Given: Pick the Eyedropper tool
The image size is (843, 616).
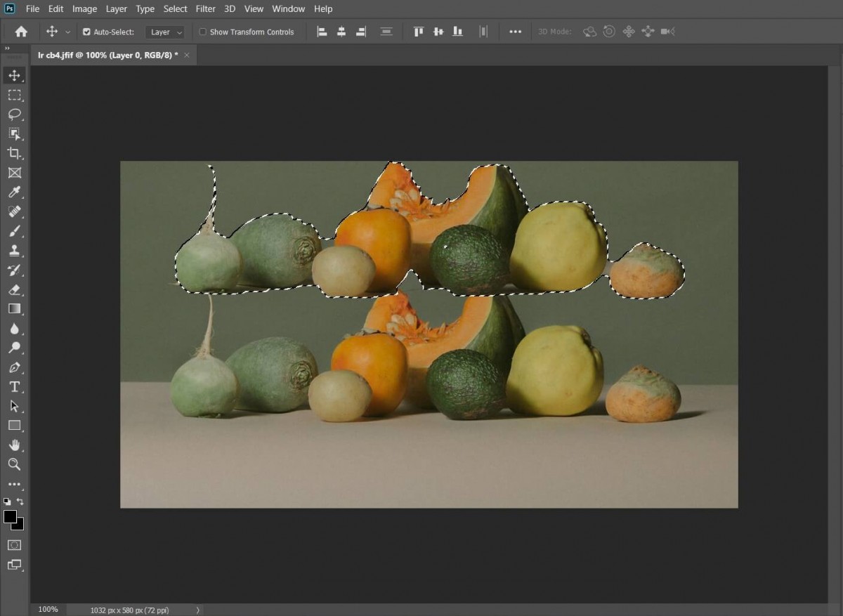Looking at the screenshot, I should point(14,192).
